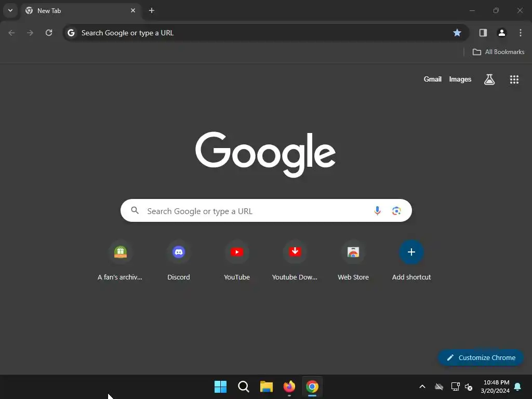The image size is (532, 399).
Task: Open the Google apps grid
Action: 514,79
